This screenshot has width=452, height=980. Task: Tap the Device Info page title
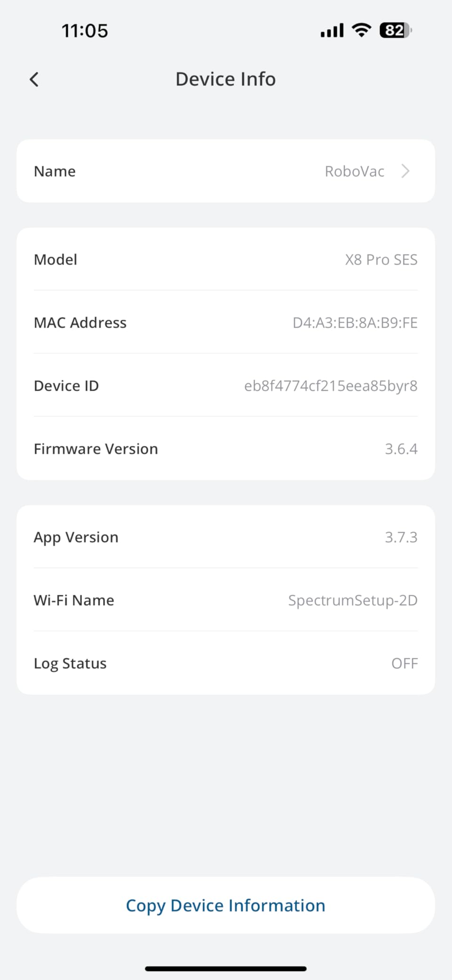point(226,79)
